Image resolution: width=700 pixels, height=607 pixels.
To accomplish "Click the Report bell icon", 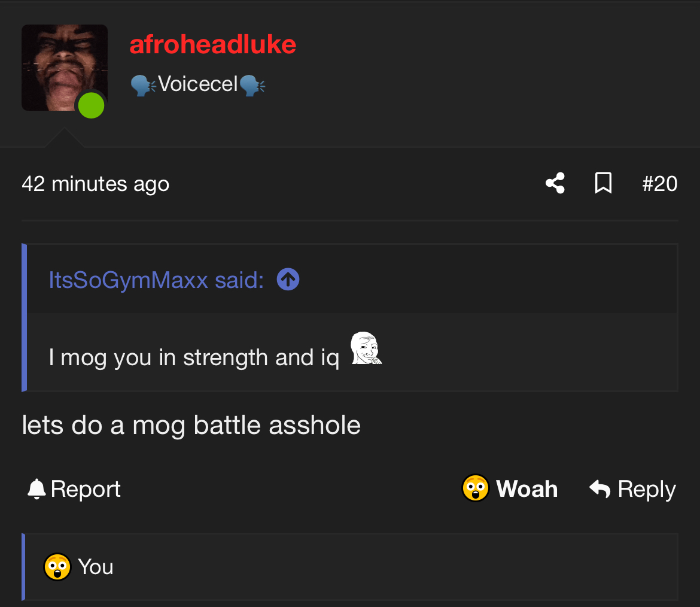I will (36, 489).
